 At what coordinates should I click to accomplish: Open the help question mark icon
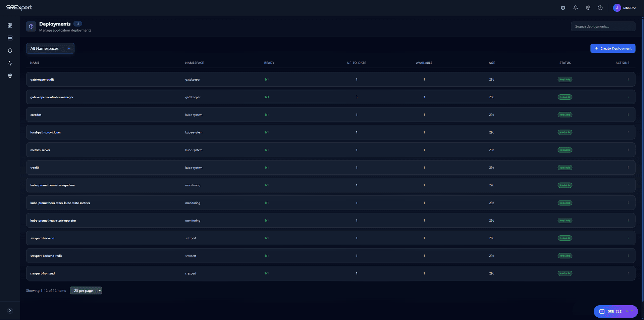[600, 8]
